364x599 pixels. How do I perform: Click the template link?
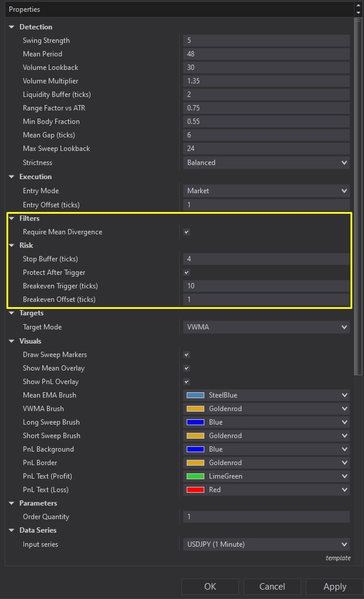[x=338, y=558]
